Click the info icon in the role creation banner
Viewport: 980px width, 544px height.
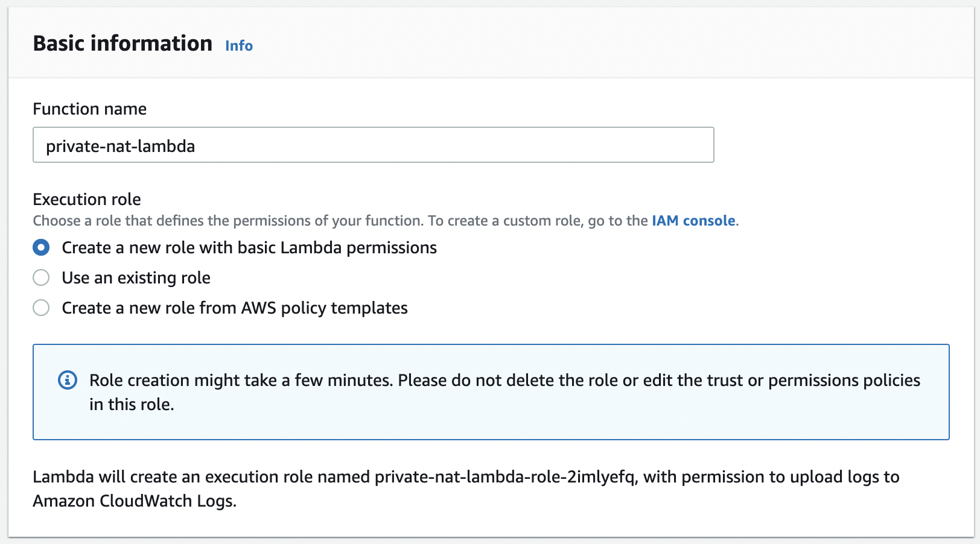[67, 380]
